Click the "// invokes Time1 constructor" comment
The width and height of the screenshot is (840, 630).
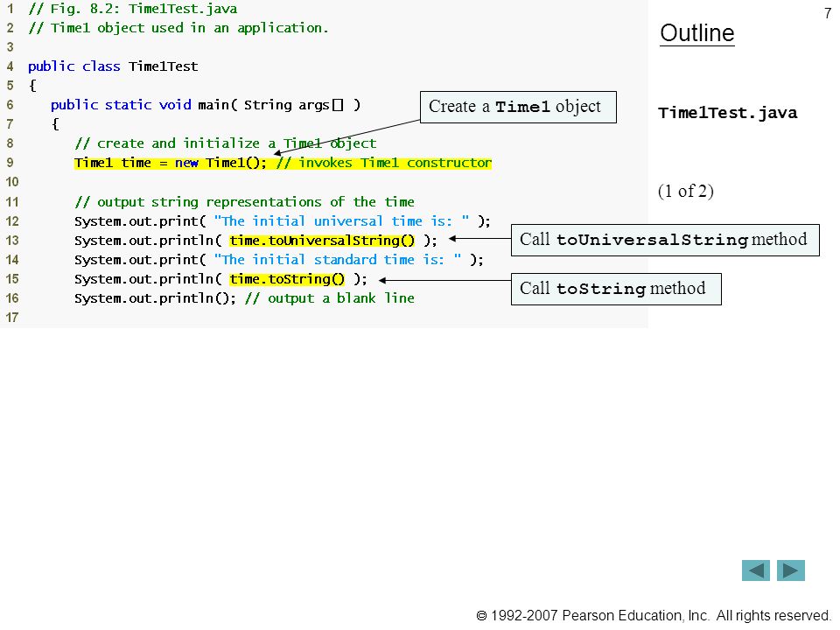click(384, 163)
